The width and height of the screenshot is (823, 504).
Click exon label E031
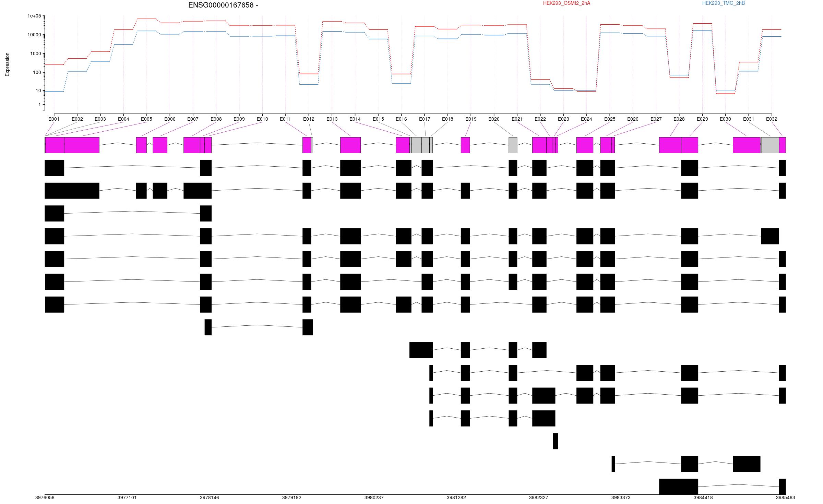tap(749, 119)
